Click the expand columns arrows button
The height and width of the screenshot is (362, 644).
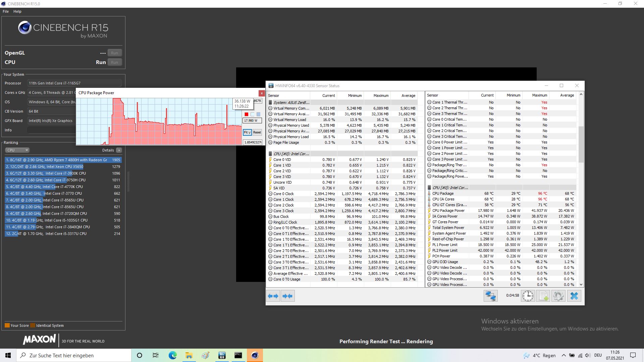273,296
